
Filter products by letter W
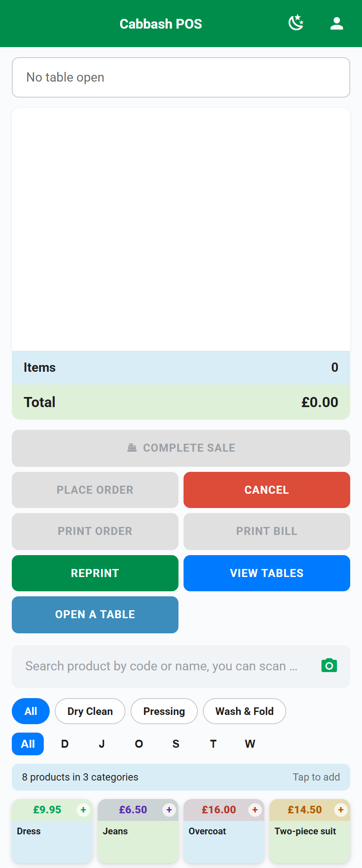click(250, 744)
